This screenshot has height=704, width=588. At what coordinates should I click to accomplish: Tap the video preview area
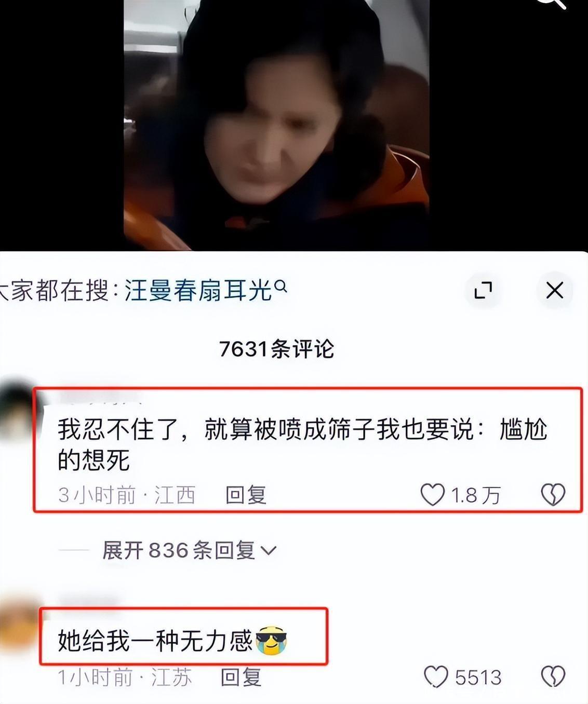point(276,125)
